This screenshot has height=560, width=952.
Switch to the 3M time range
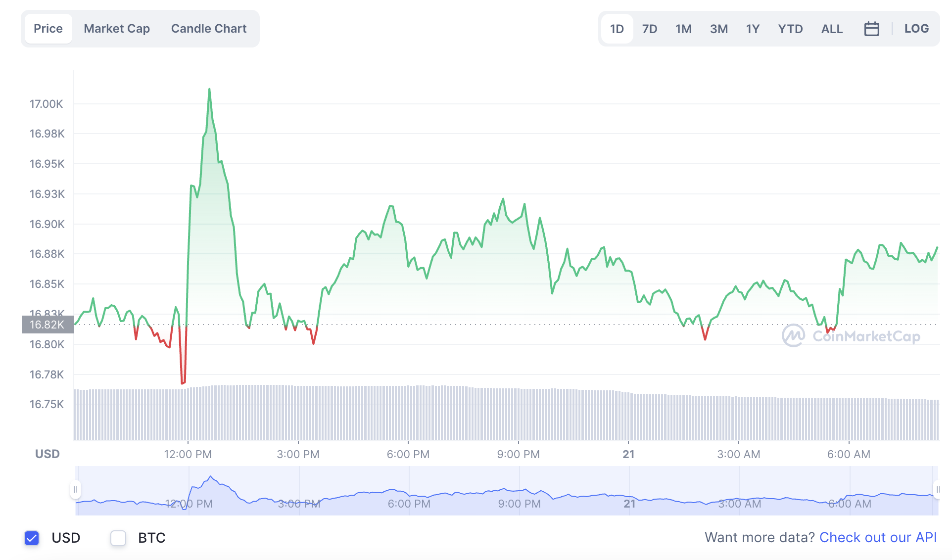pyautogui.click(x=718, y=29)
